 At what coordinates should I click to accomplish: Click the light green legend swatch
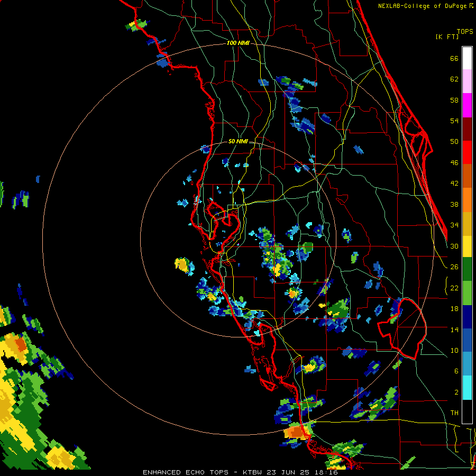pyautogui.click(x=467, y=293)
